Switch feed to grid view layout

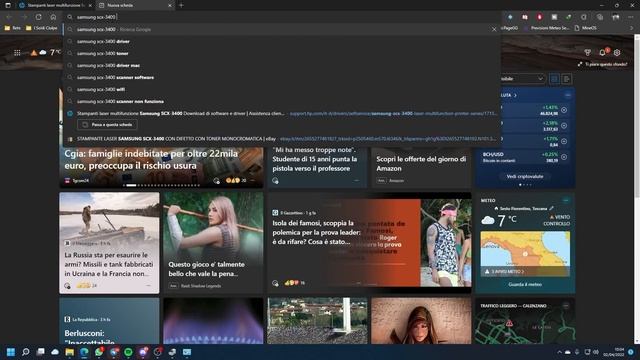[x=554, y=79]
